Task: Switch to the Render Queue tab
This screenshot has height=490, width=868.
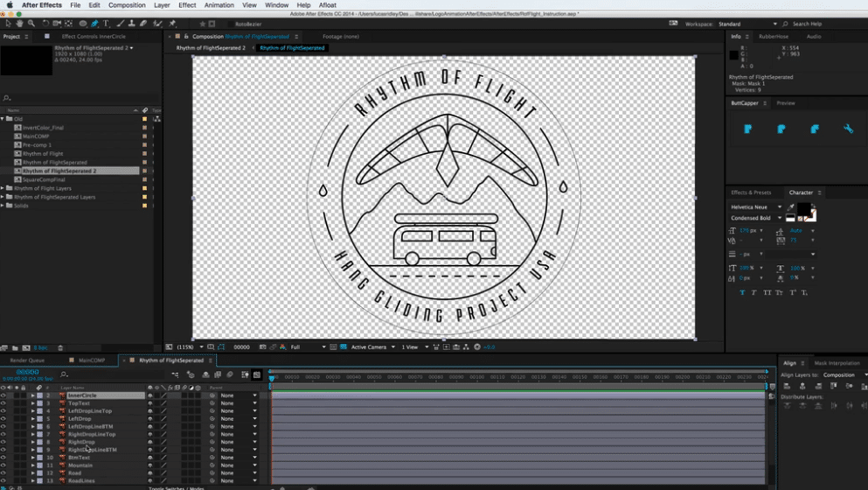Action: coord(27,360)
